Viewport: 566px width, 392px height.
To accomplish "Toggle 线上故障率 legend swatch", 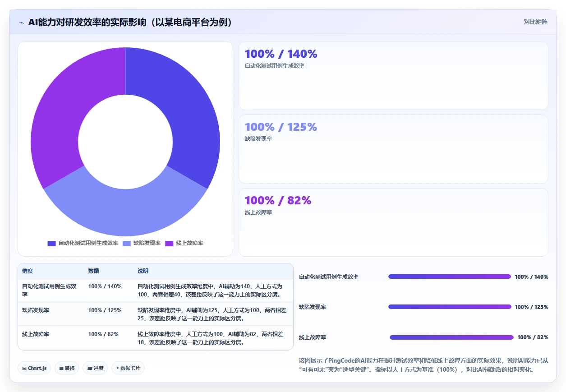I will (x=169, y=243).
